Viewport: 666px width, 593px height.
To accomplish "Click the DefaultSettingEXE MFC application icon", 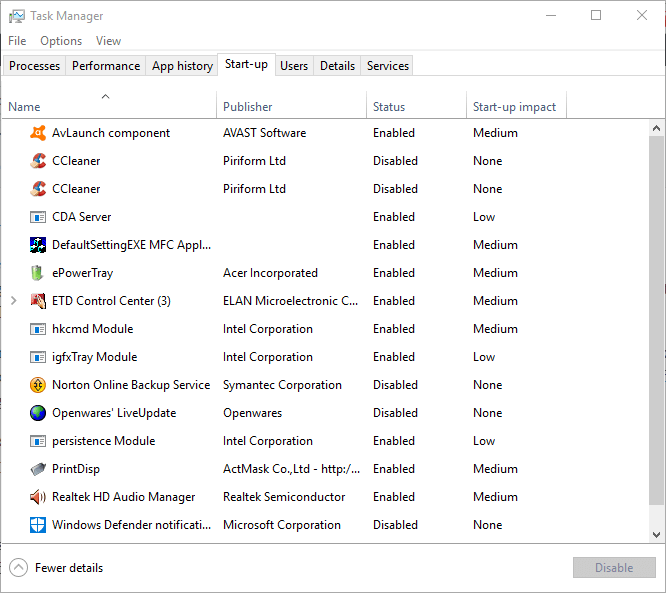I will click(x=38, y=245).
